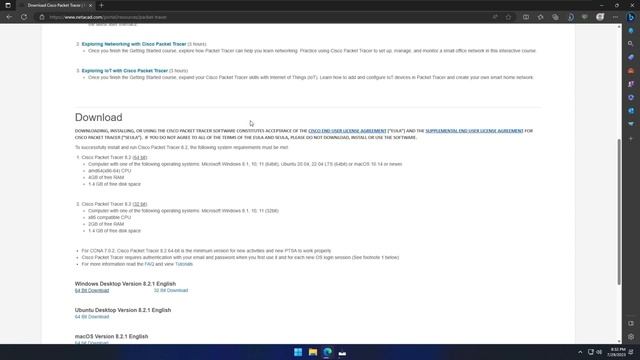Open Settings and more ellipsis menu

[615, 17]
